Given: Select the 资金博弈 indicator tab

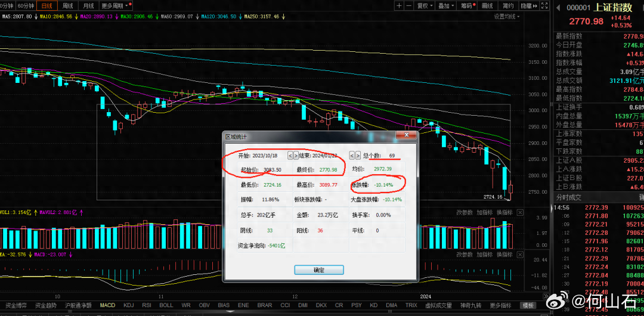Looking at the screenshot, I should pyautogui.click(x=16, y=305).
